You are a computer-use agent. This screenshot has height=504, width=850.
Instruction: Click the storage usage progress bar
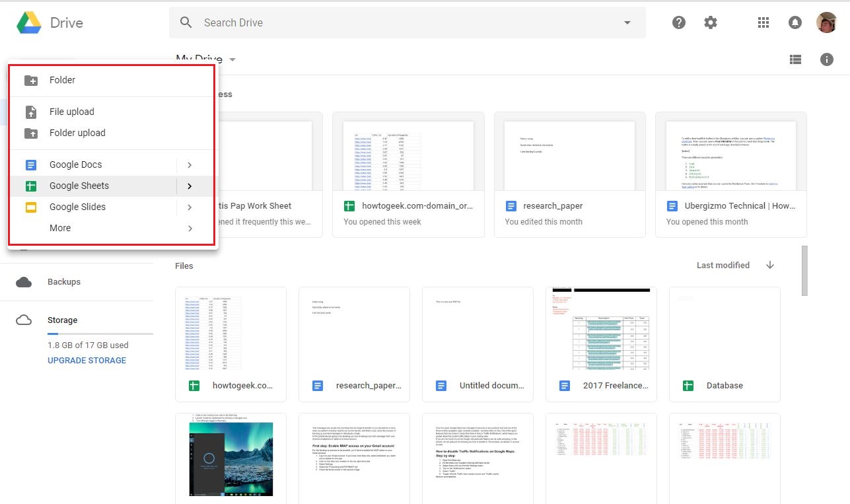click(100, 334)
